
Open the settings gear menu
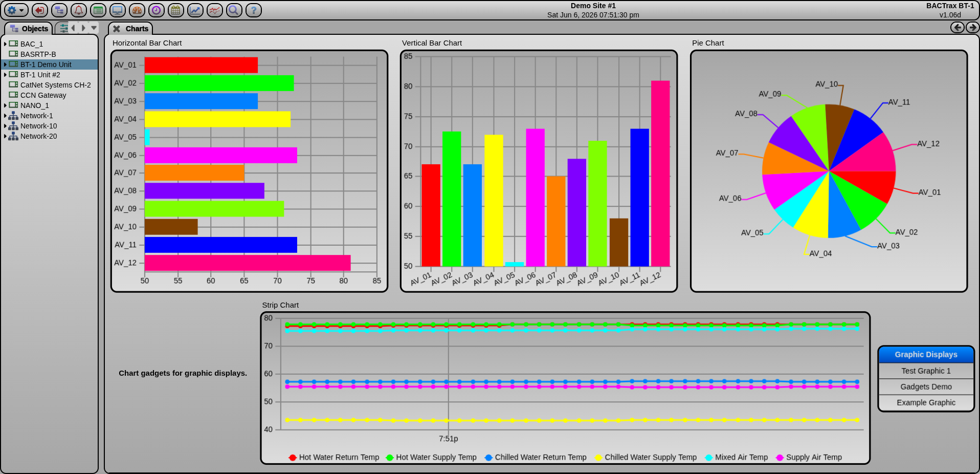16,10
